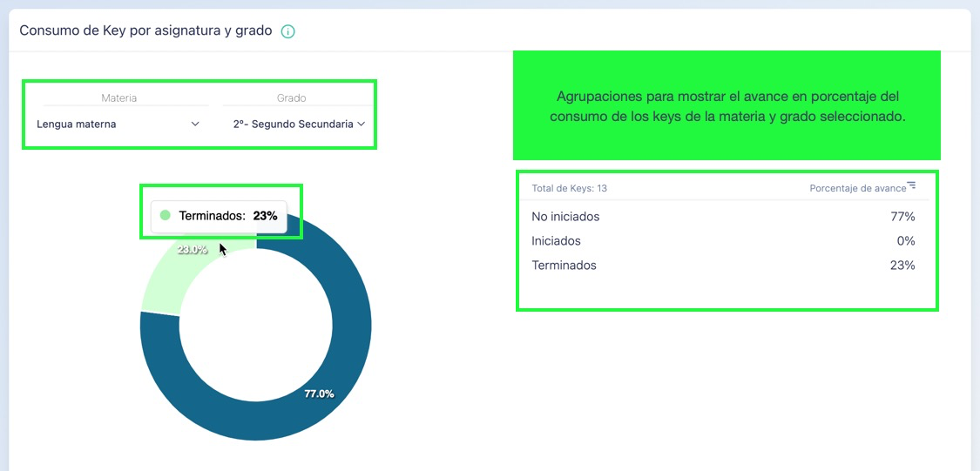Click the Terminados: 23% tooltip text
The image size is (980, 471).
[x=227, y=216]
